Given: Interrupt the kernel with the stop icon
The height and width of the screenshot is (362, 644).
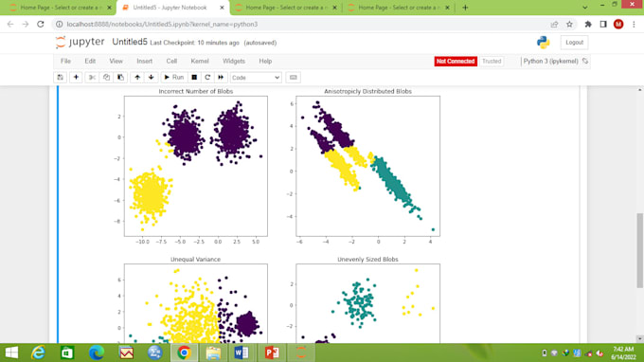Looking at the screenshot, I should [x=194, y=78].
